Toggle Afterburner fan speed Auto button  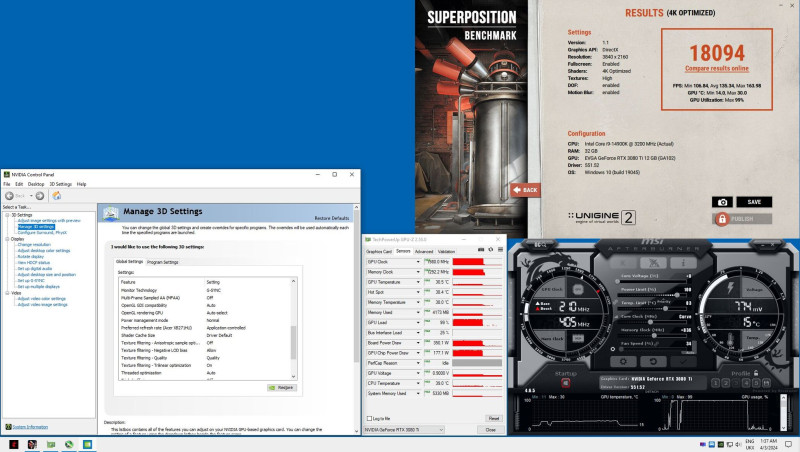click(x=689, y=352)
